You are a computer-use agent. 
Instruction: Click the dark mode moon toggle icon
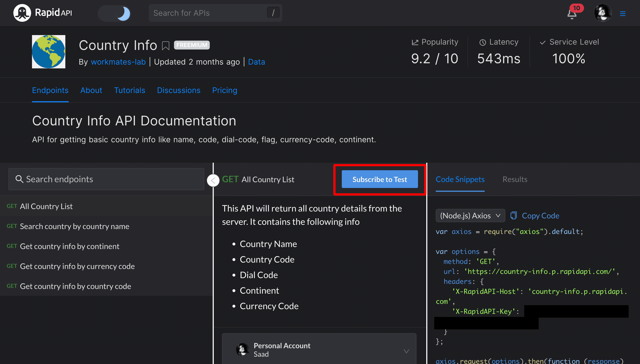(123, 13)
